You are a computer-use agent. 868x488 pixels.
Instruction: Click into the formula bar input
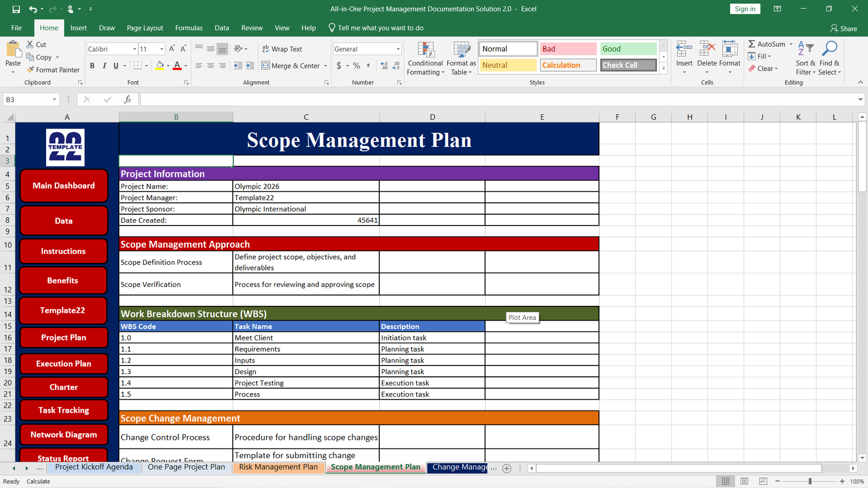coord(498,99)
